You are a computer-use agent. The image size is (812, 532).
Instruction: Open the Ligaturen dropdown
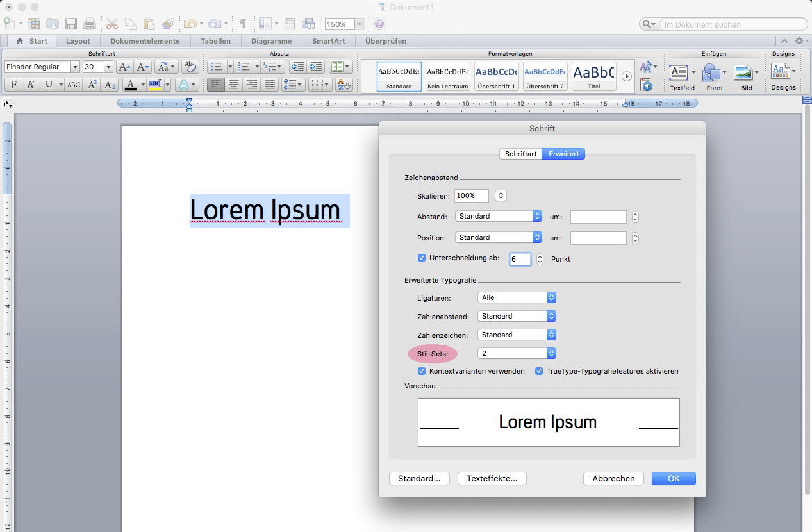coord(517,297)
